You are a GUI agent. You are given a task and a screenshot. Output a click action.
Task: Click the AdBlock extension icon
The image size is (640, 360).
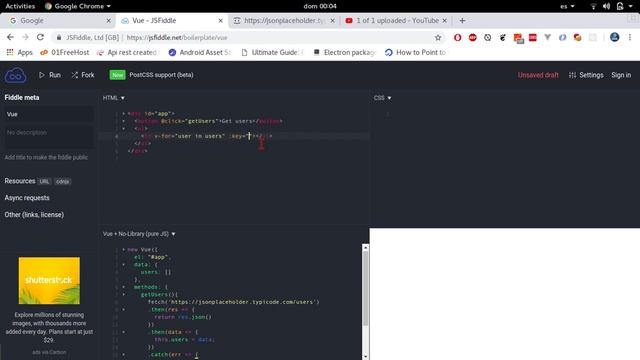point(473,38)
